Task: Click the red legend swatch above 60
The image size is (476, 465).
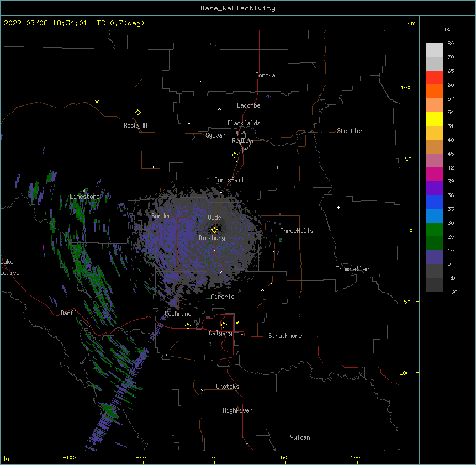Action: [434, 77]
